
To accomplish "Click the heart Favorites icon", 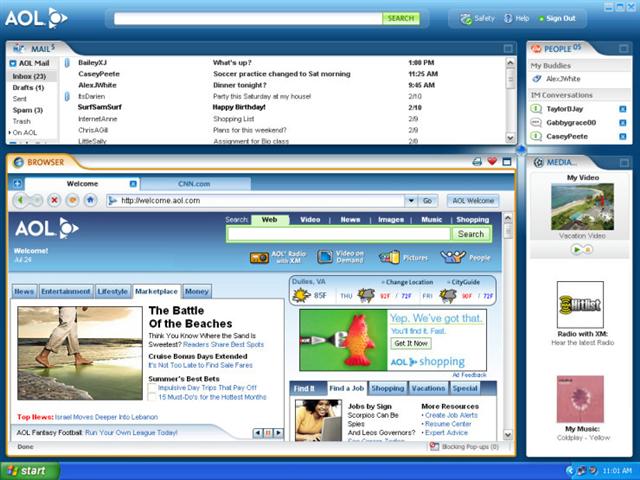I will tap(492, 161).
